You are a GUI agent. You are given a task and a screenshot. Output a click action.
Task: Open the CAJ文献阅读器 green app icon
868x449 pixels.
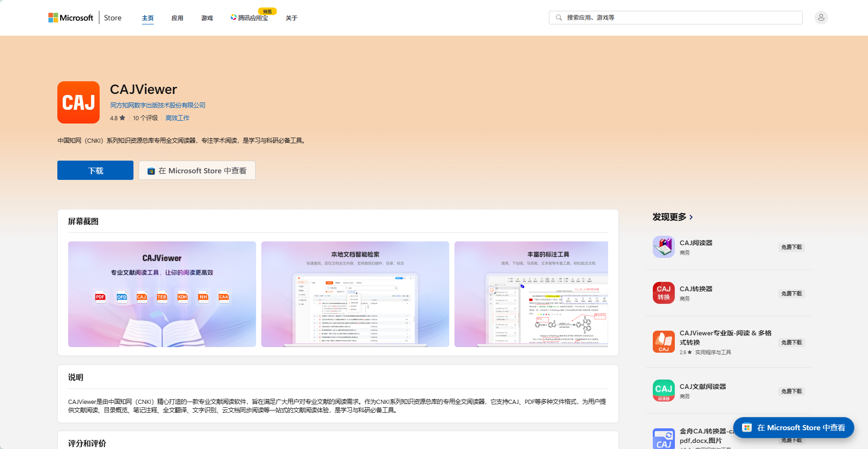(664, 391)
